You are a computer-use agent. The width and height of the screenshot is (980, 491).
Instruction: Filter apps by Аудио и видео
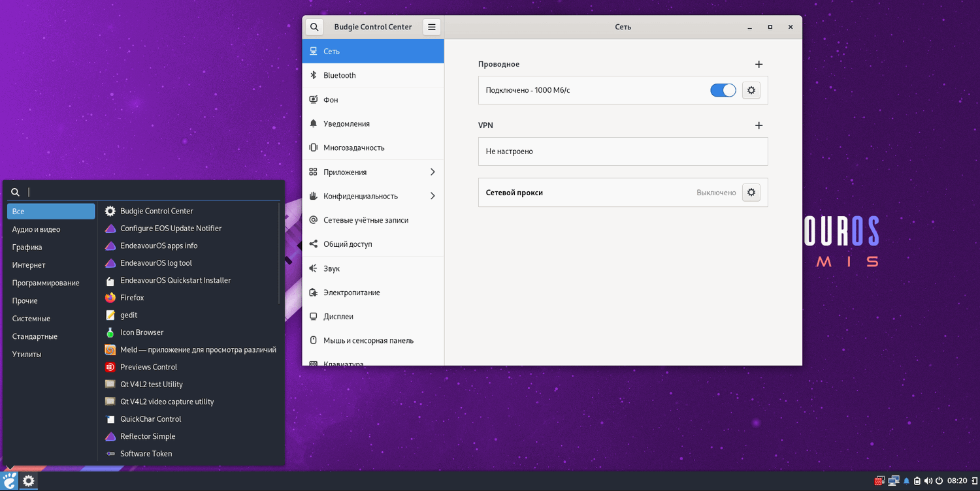click(x=51, y=229)
